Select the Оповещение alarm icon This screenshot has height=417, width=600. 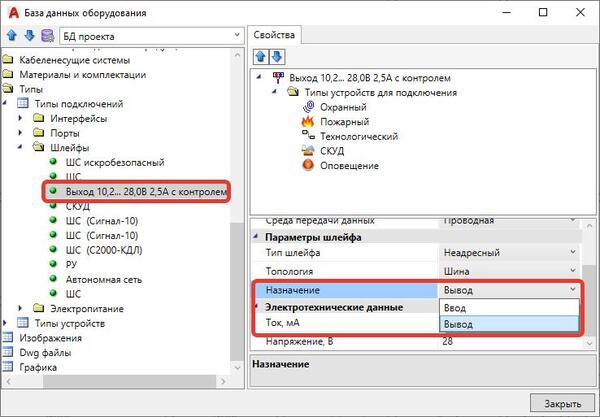point(309,165)
